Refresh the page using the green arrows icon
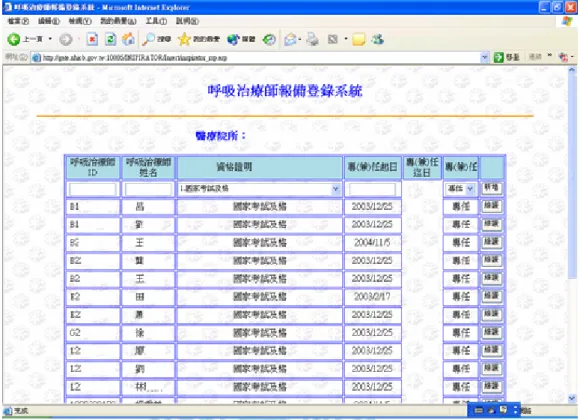580x420 pixels. pyautogui.click(x=110, y=39)
